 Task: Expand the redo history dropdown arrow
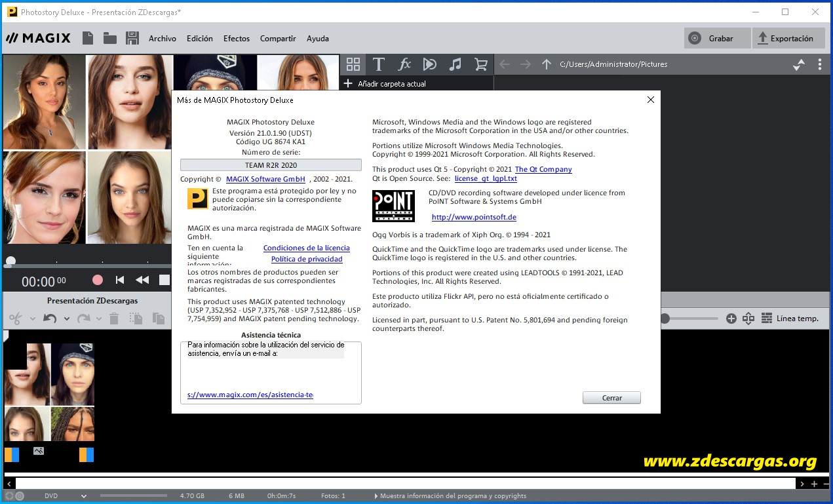point(99,319)
